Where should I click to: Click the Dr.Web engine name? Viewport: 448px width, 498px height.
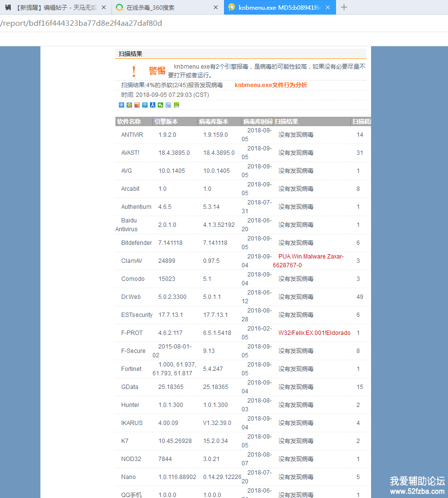(131, 297)
